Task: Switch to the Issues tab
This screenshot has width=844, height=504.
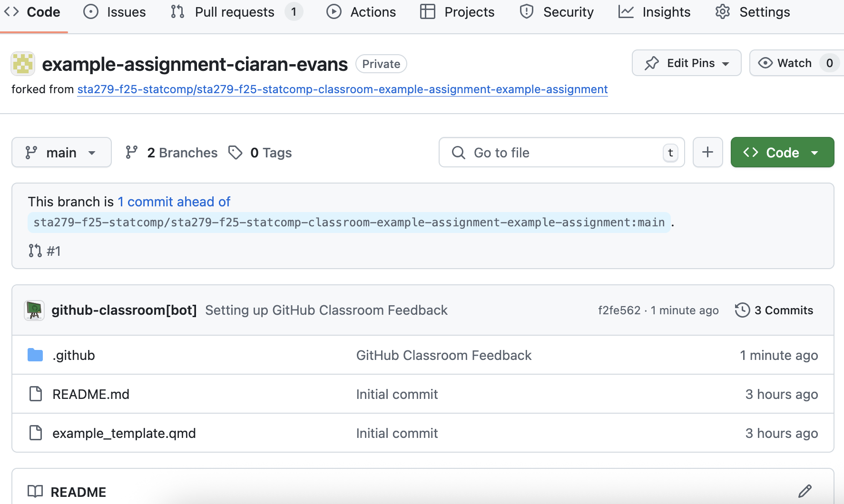Action: (x=115, y=12)
